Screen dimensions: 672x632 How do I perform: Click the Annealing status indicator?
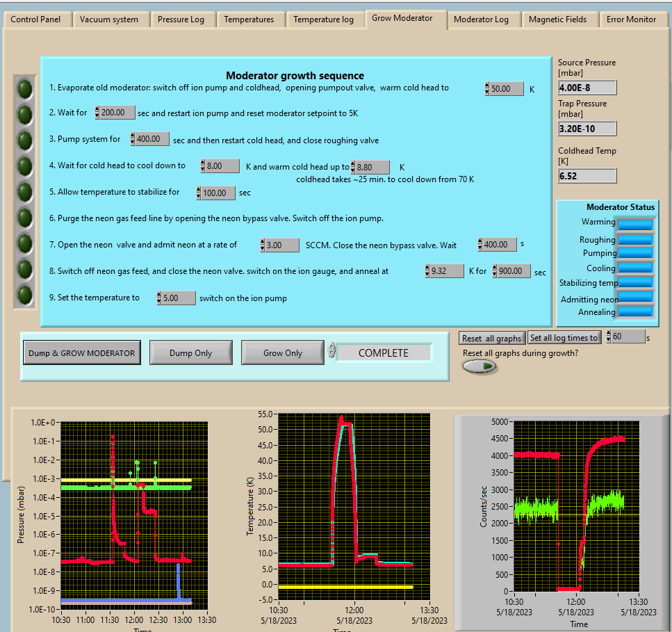(635, 312)
